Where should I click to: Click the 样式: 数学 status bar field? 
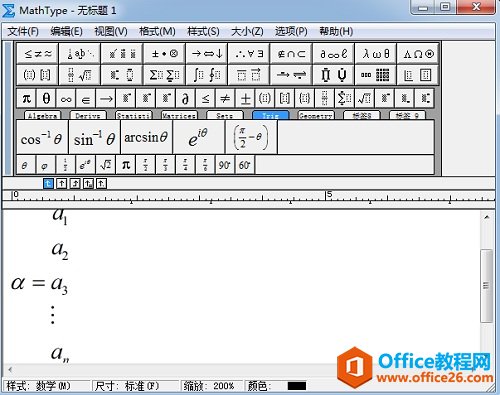[47, 386]
